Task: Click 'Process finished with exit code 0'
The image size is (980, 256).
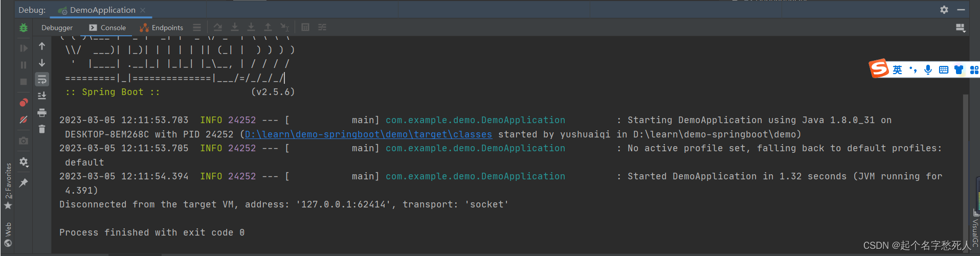Action: [x=152, y=232]
